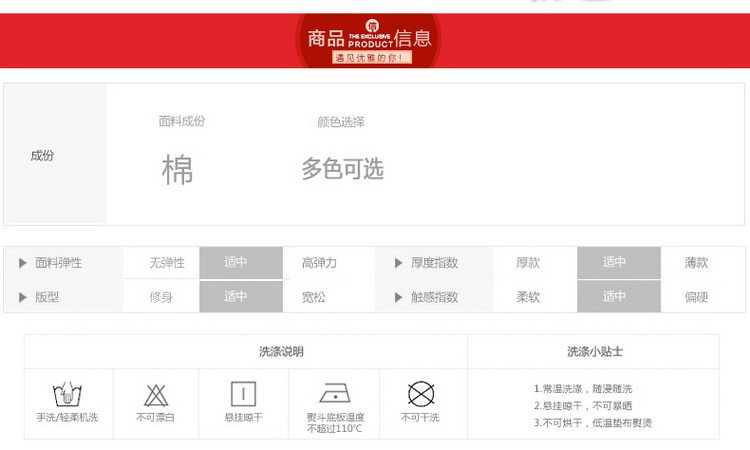Click the iron temperature 110°C icon
This screenshot has height=450, width=750.
(x=334, y=392)
